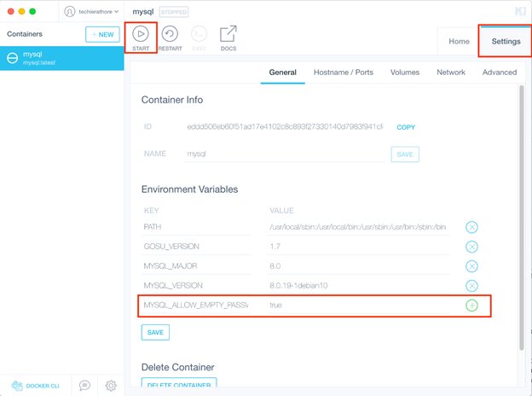Edit the MYSQL_MAJOR key field
This screenshot has width=532, height=396.
[196, 266]
